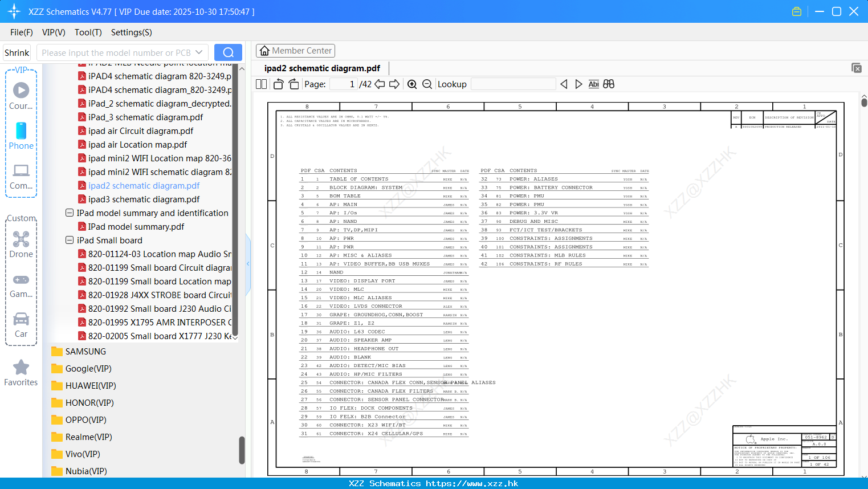Click the Lookup text field
The image size is (868, 489).
tap(513, 84)
